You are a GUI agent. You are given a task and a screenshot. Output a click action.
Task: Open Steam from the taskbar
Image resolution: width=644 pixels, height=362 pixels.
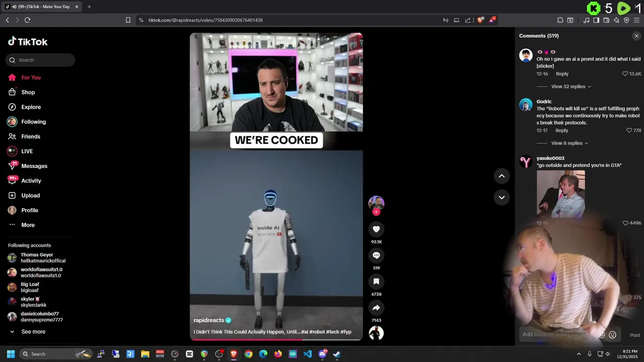click(x=337, y=354)
